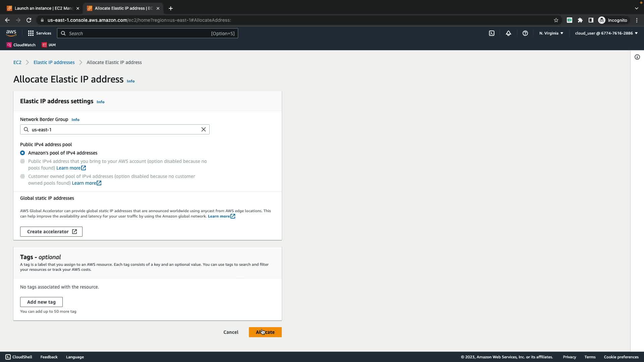Open the Chrome tab list chevron
Screen dimensions: 644x362
tap(637, 8)
